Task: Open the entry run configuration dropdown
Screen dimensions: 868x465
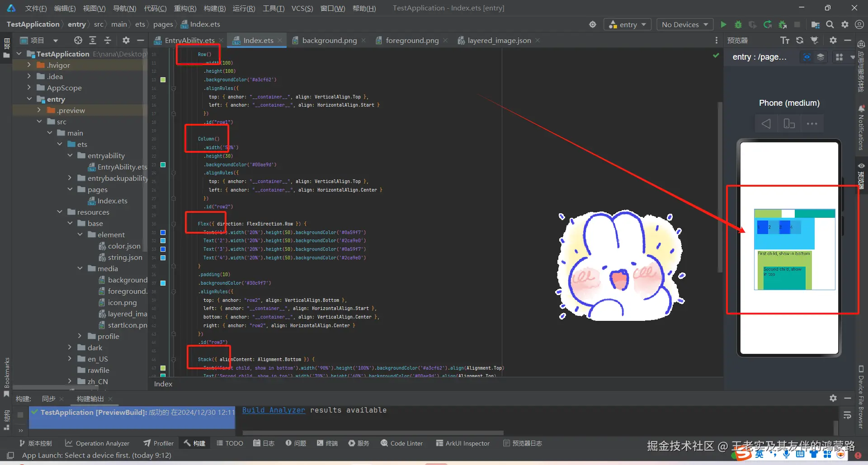Action: tap(627, 24)
